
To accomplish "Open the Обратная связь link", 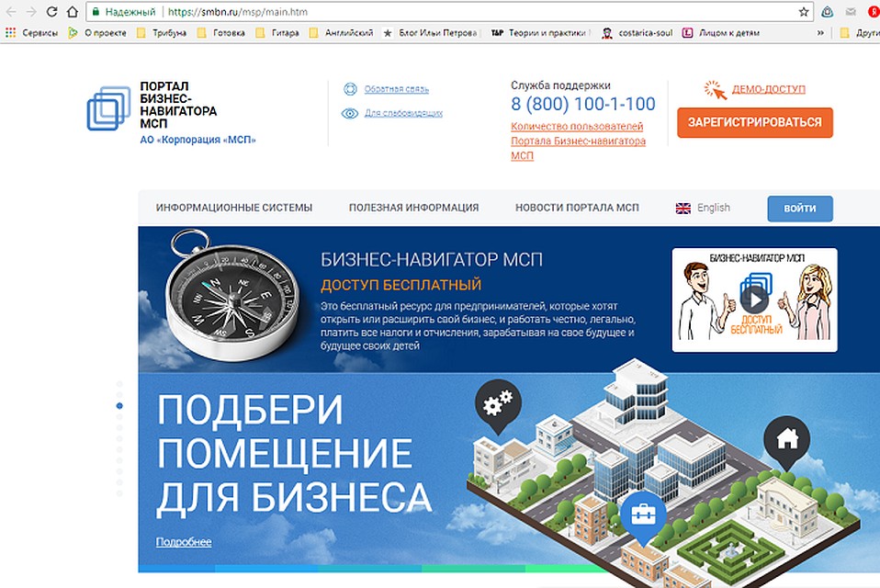I will (397, 88).
